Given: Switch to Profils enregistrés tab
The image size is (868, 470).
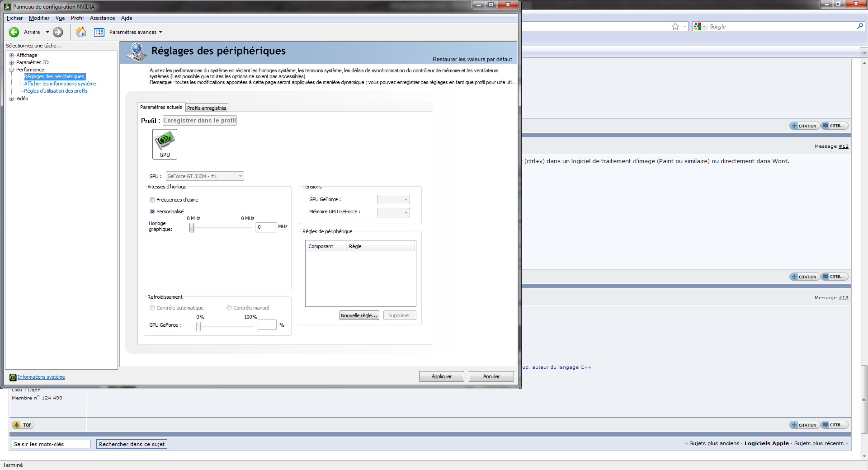Looking at the screenshot, I should [207, 108].
